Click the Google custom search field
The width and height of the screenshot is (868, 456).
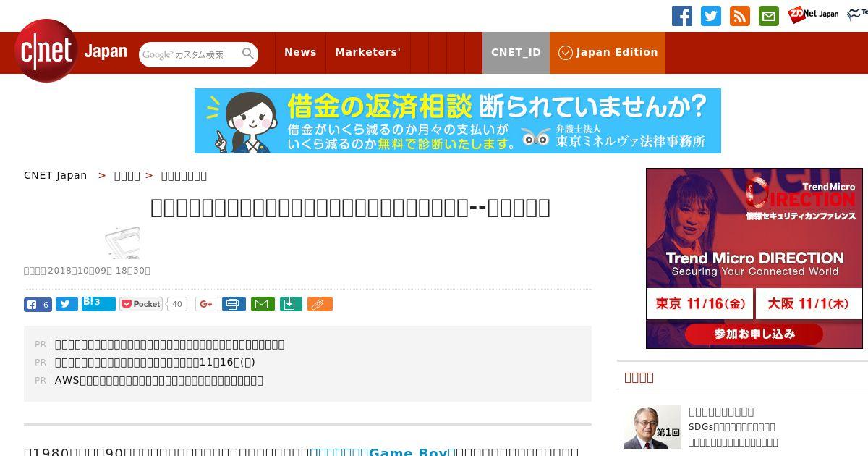190,54
